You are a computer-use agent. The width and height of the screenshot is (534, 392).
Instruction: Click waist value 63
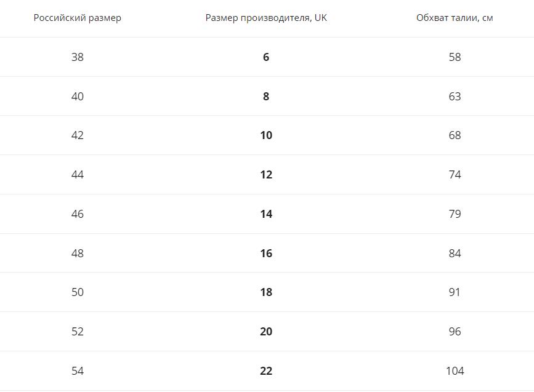click(455, 96)
